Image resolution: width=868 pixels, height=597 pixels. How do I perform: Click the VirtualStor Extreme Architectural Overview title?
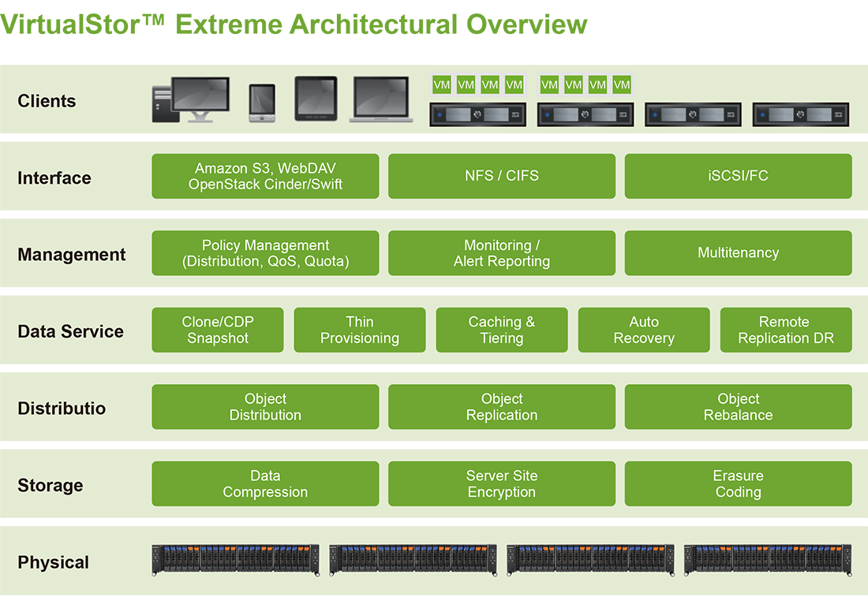(x=294, y=24)
